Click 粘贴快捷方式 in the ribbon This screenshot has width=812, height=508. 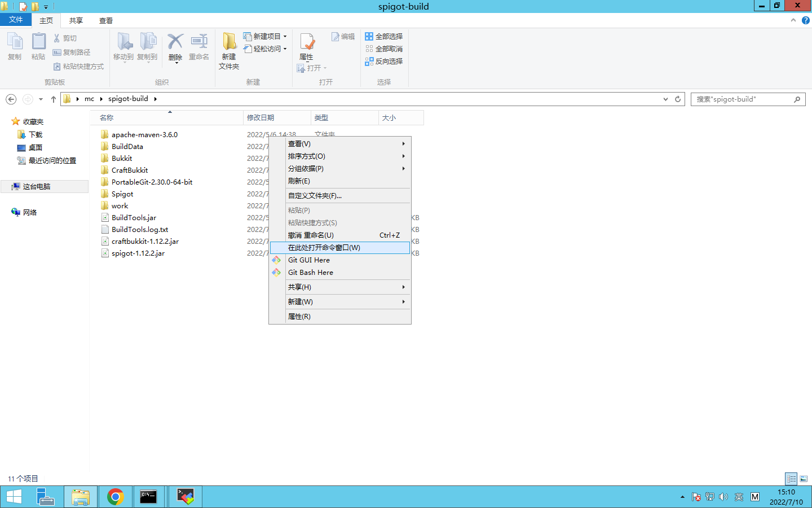(x=78, y=67)
